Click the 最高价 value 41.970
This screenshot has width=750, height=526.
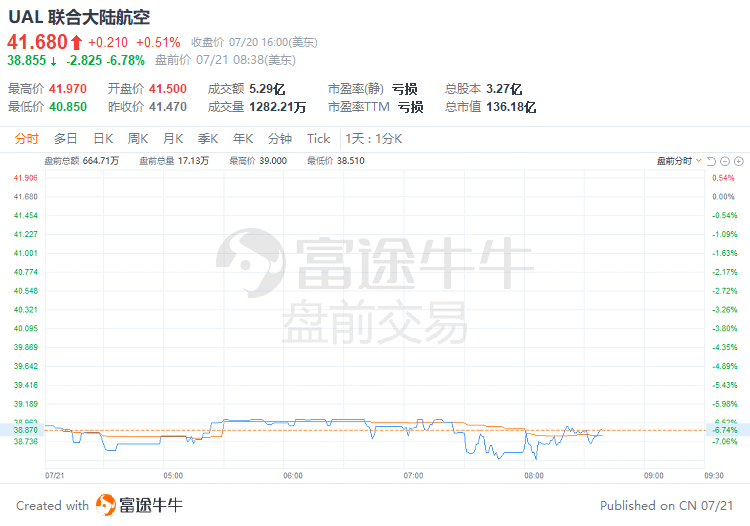tap(67, 89)
